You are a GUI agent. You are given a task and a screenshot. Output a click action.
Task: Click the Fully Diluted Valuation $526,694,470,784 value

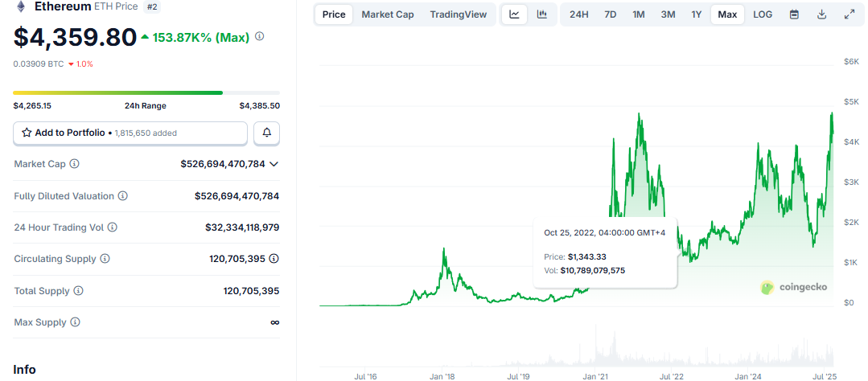(237, 196)
